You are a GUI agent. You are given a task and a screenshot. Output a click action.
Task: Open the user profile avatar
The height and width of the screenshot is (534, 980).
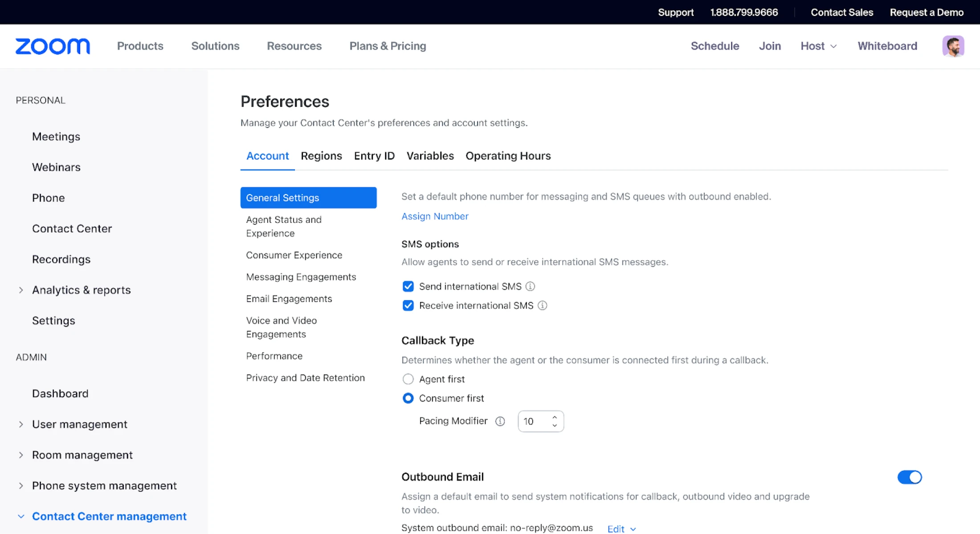coord(953,46)
